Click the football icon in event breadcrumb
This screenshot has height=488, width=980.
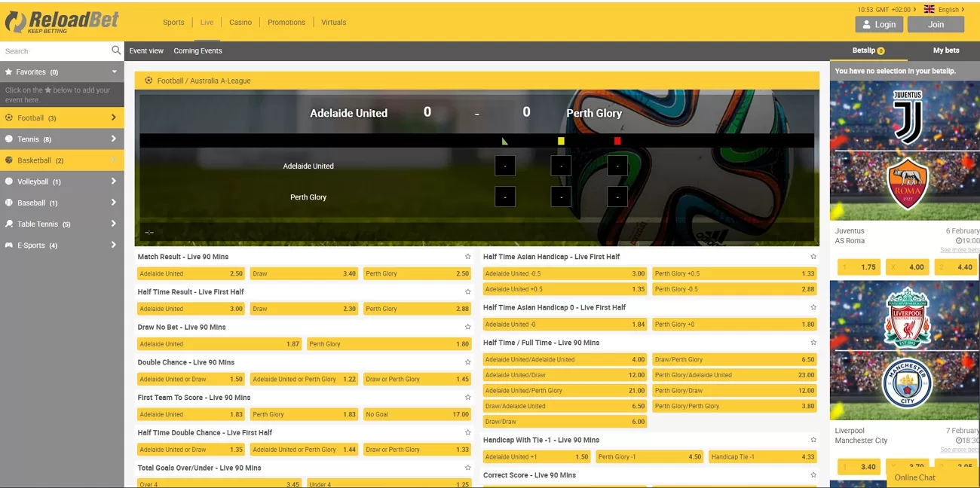tap(149, 81)
